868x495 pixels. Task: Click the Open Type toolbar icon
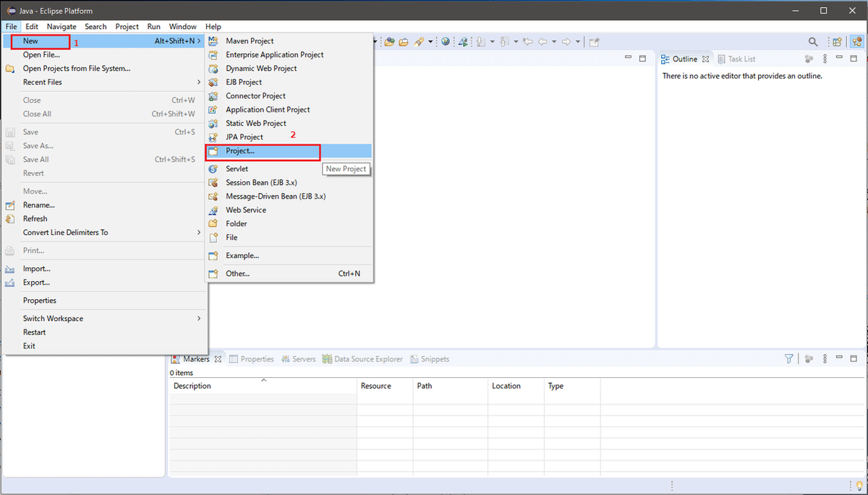389,41
